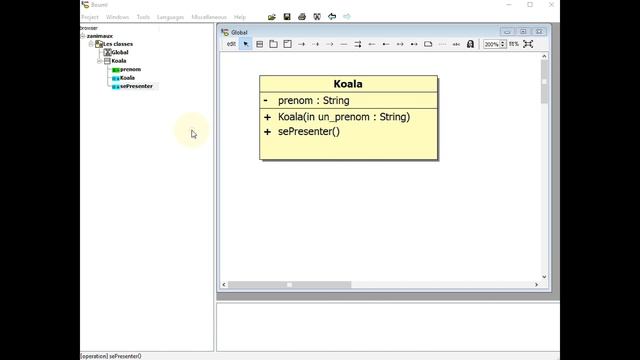This screenshot has height=360, width=640.
Task: Select Les classes in the browser
Action: [x=118, y=44]
